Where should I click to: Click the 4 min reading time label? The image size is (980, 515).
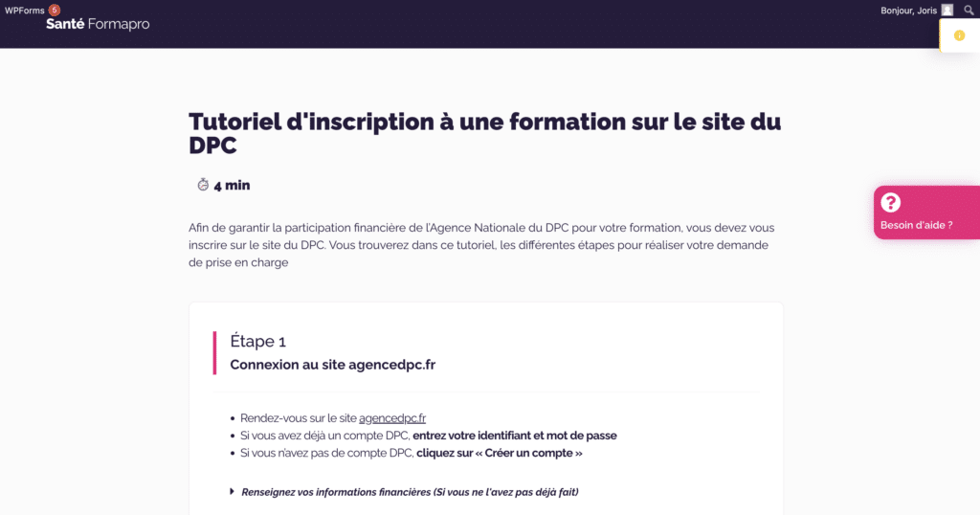click(x=232, y=185)
